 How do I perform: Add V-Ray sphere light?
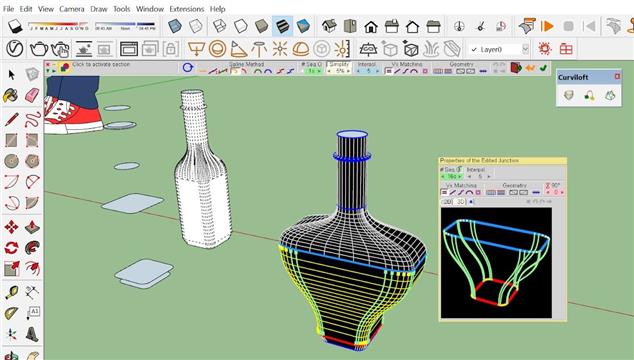click(217, 49)
